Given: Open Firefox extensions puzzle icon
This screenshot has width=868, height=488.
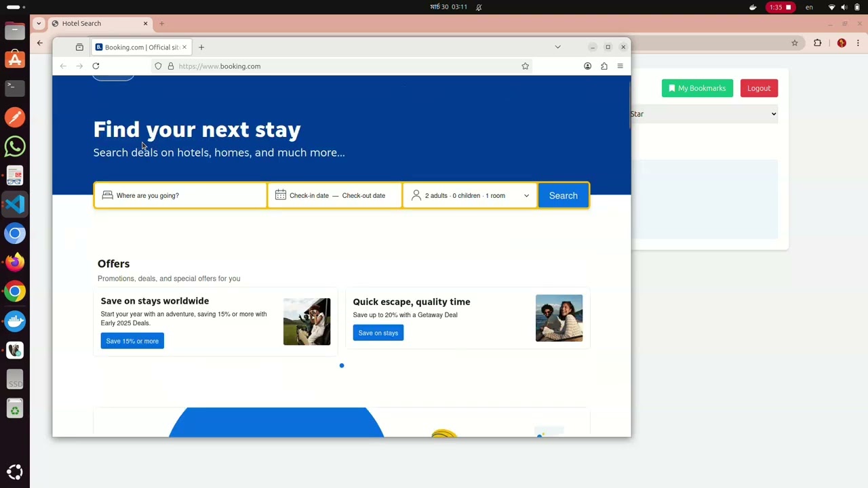Looking at the screenshot, I should tap(604, 66).
